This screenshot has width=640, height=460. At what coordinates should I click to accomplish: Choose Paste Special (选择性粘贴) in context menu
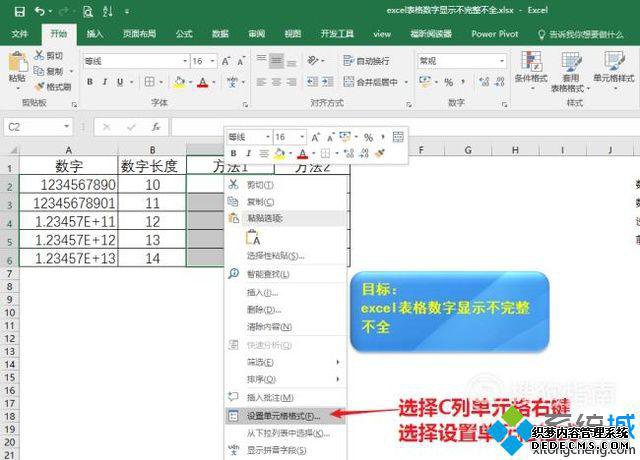[x=286, y=256]
